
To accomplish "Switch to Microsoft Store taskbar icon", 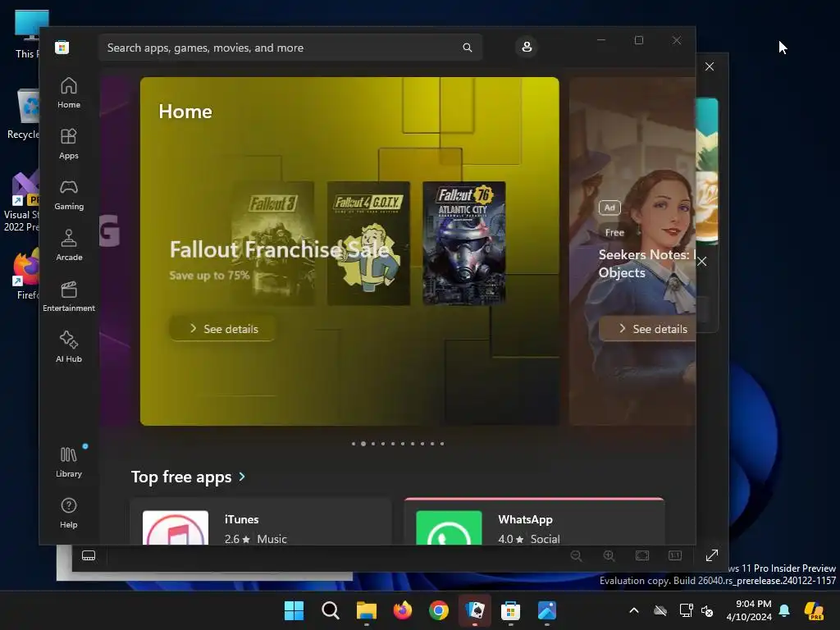I will coord(510,610).
